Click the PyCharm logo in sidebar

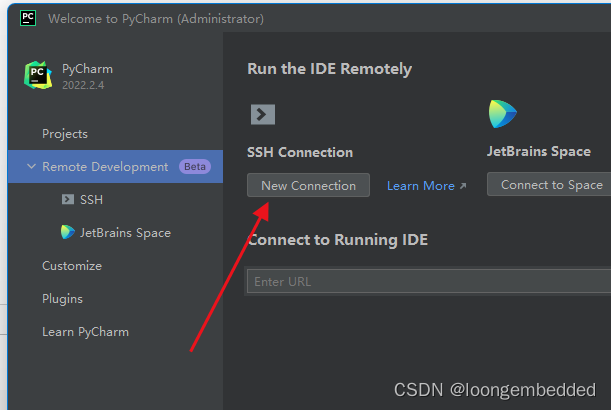point(38,75)
